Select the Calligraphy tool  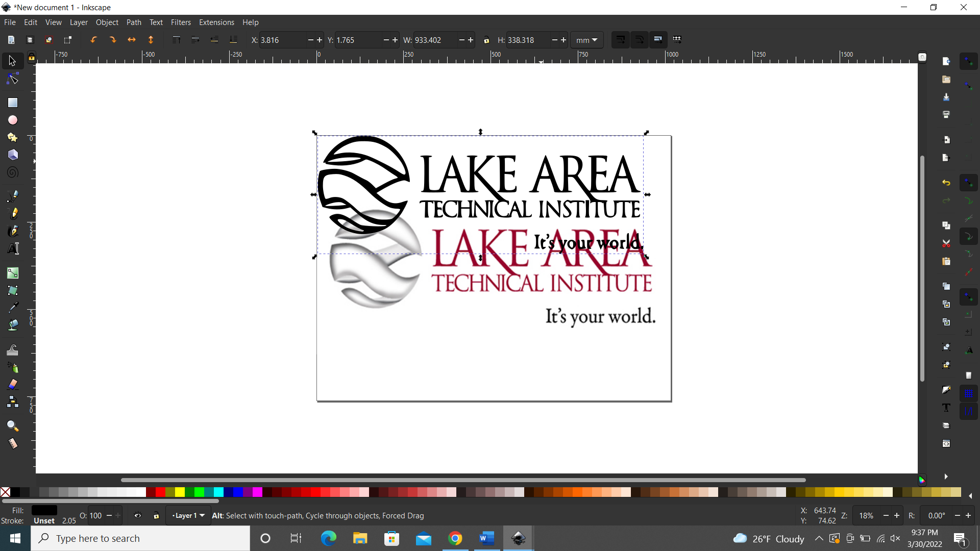pyautogui.click(x=12, y=231)
